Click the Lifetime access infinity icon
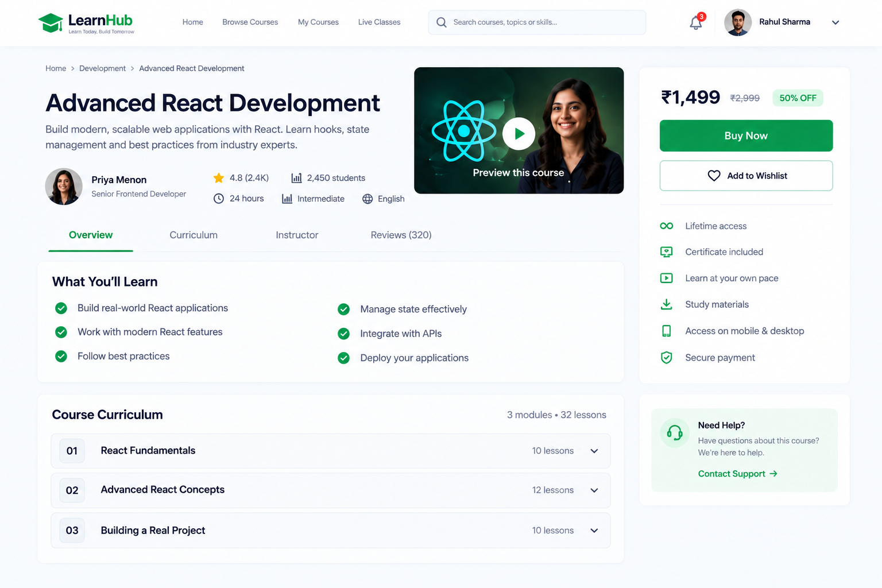 pos(667,226)
